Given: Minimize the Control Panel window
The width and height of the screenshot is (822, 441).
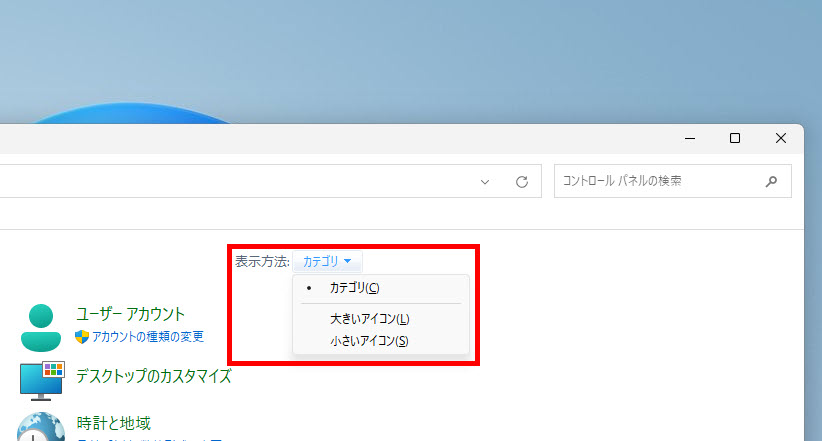Looking at the screenshot, I should coord(689,138).
